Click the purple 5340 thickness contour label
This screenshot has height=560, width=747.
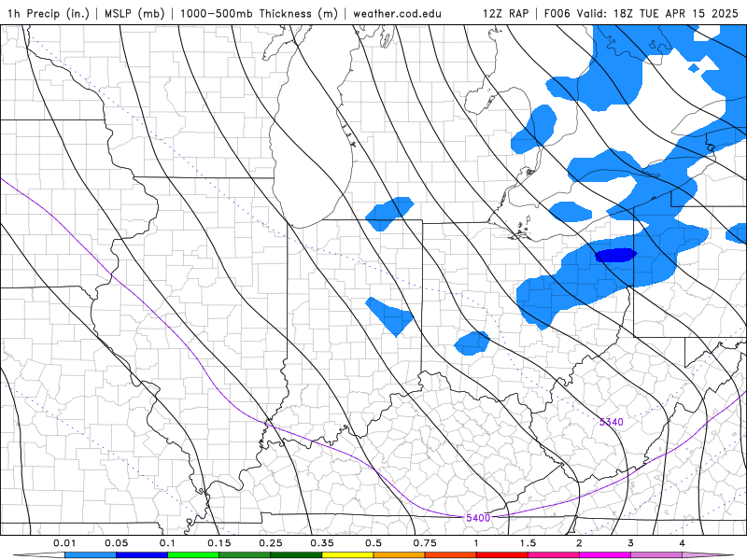[x=612, y=422]
